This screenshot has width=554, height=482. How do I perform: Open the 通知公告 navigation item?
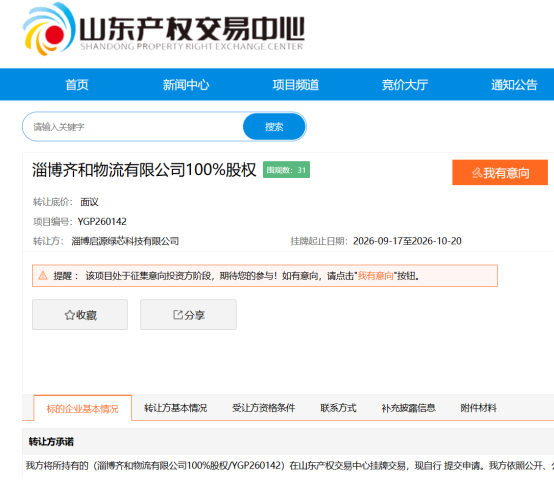coord(514,85)
